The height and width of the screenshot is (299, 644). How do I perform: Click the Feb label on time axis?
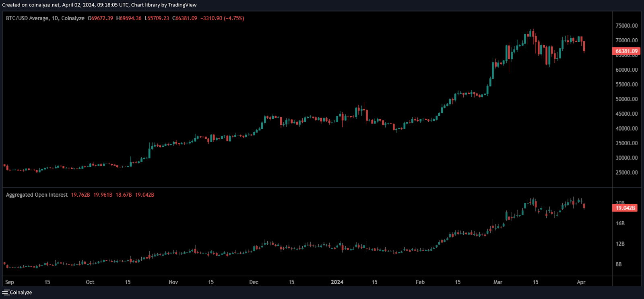(420, 282)
